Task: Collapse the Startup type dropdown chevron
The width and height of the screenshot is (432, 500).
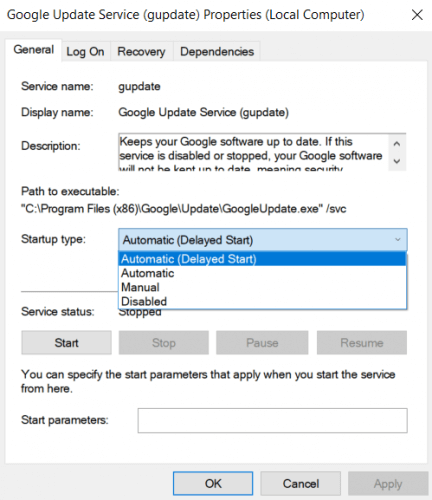Action: pos(397,240)
